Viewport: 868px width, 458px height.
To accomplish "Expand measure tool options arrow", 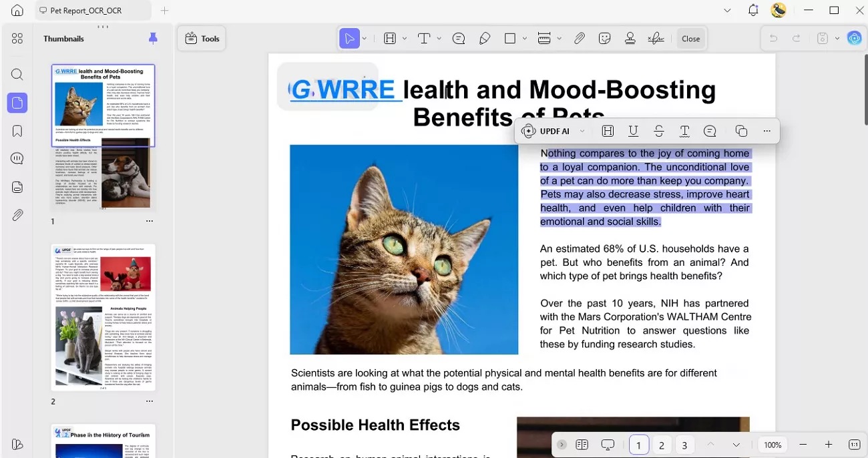I will tap(559, 39).
